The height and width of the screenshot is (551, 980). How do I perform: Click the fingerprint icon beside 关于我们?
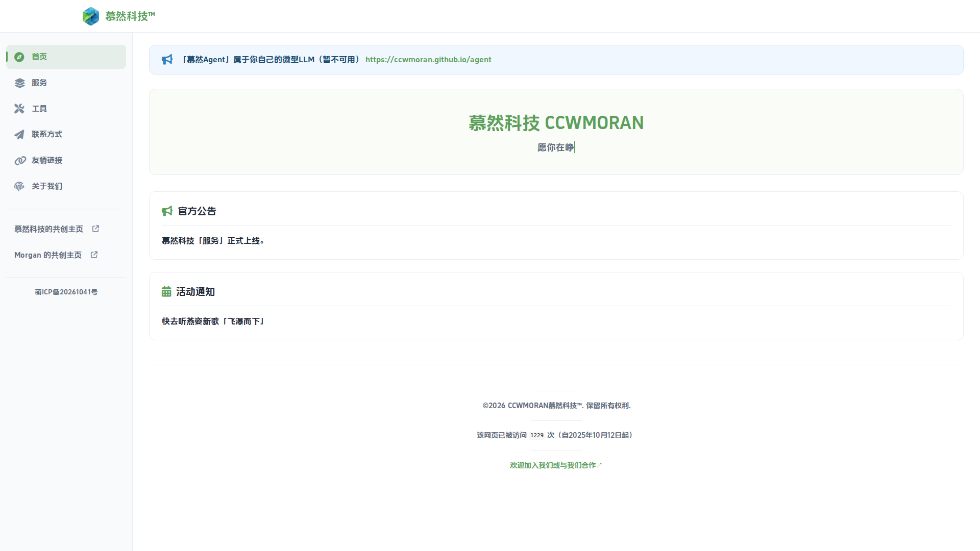click(x=19, y=186)
